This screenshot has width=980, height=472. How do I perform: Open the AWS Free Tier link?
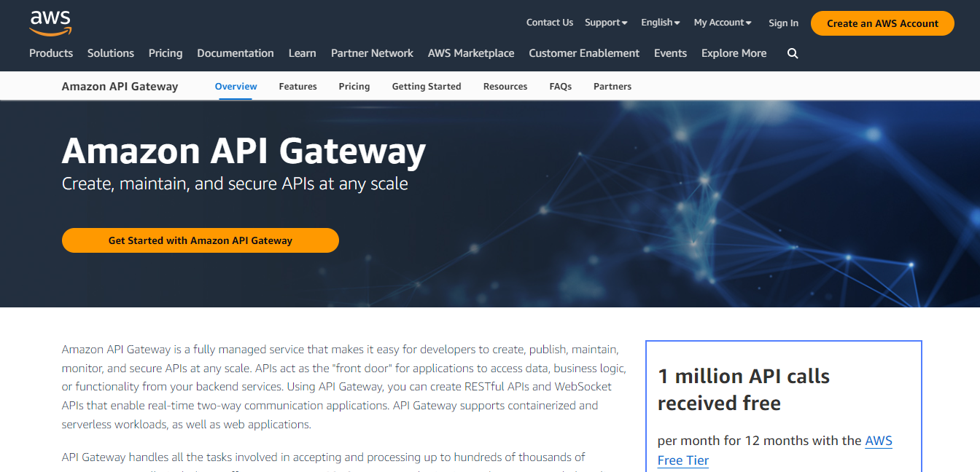click(775, 450)
